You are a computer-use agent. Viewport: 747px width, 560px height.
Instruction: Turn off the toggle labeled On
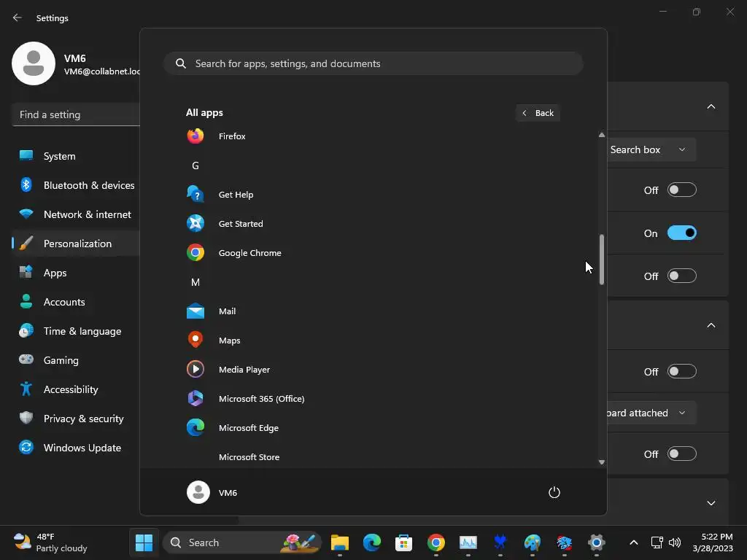tap(682, 233)
